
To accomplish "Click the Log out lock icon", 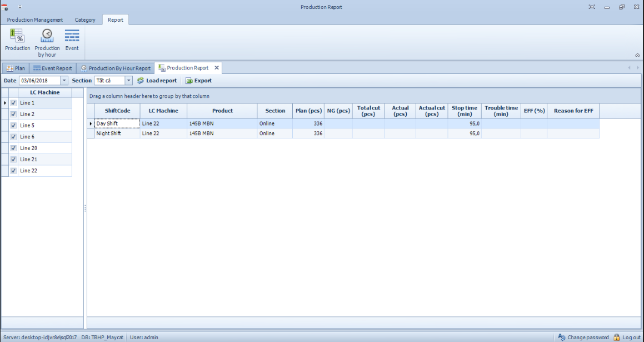I will pyautogui.click(x=616, y=337).
